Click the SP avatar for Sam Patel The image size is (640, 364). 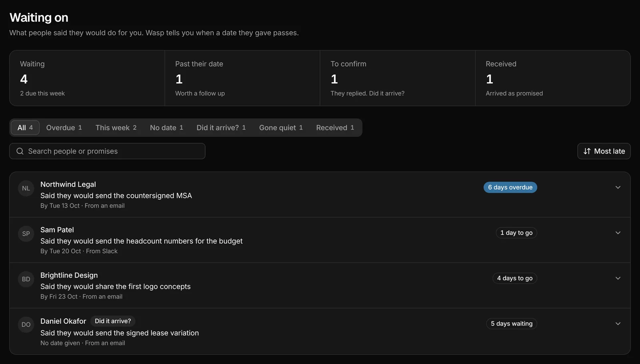[26, 234]
